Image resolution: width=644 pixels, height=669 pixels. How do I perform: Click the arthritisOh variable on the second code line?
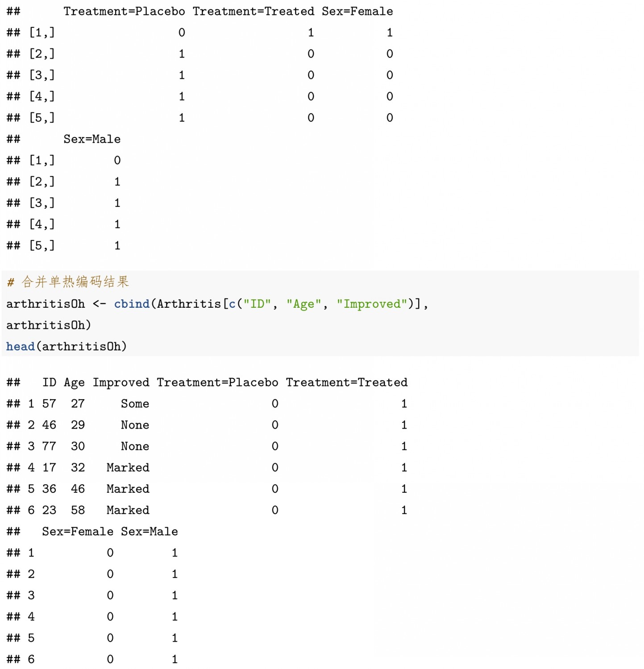[48, 326]
